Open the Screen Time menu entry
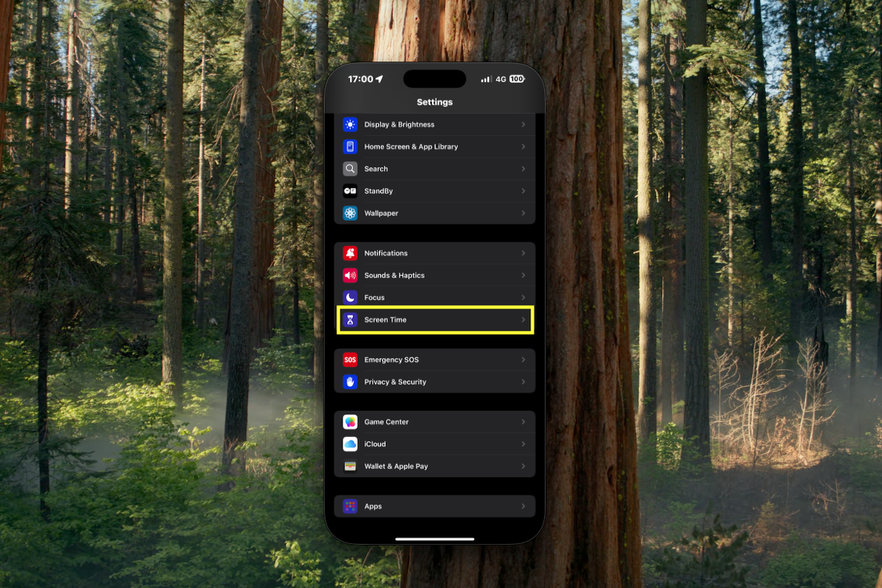Image resolution: width=882 pixels, height=588 pixels. pos(434,320)
